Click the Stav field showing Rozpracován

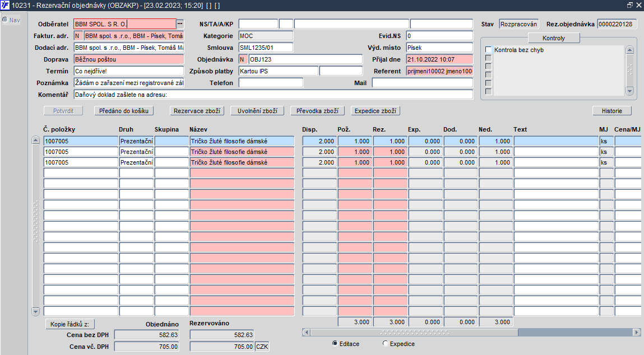click(x=519, y=24)
